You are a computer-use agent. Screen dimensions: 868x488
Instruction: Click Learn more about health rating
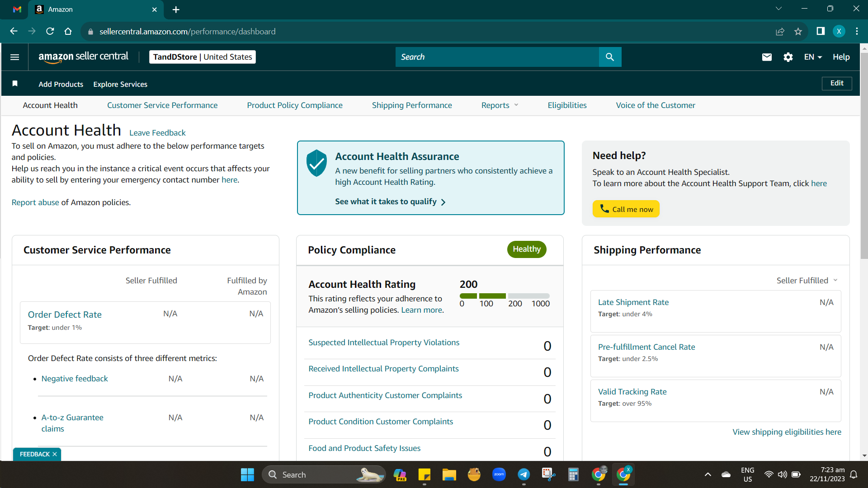[421, 310]
